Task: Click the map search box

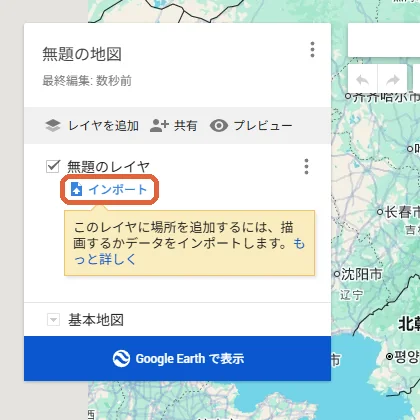Action: pos(384,40)
